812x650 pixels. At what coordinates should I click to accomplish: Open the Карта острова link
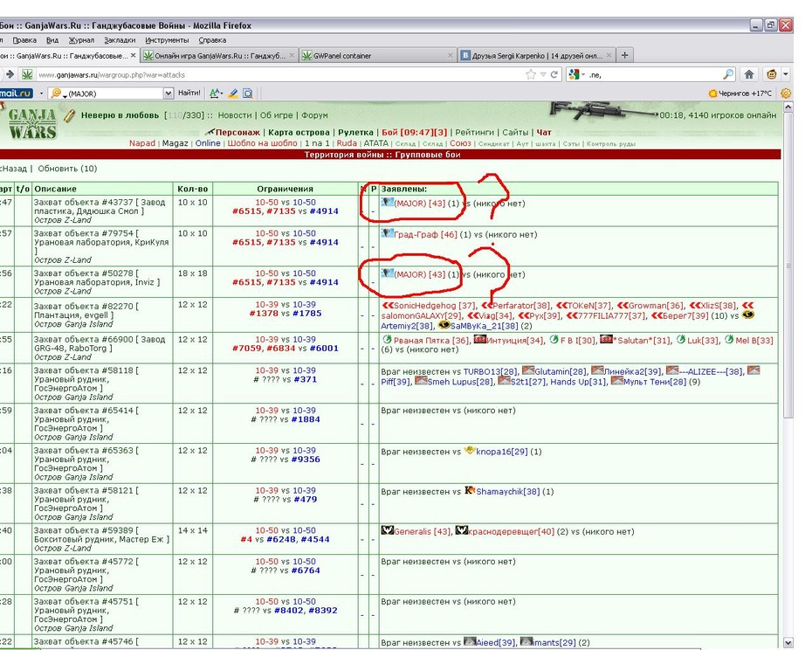click(299, 132)
